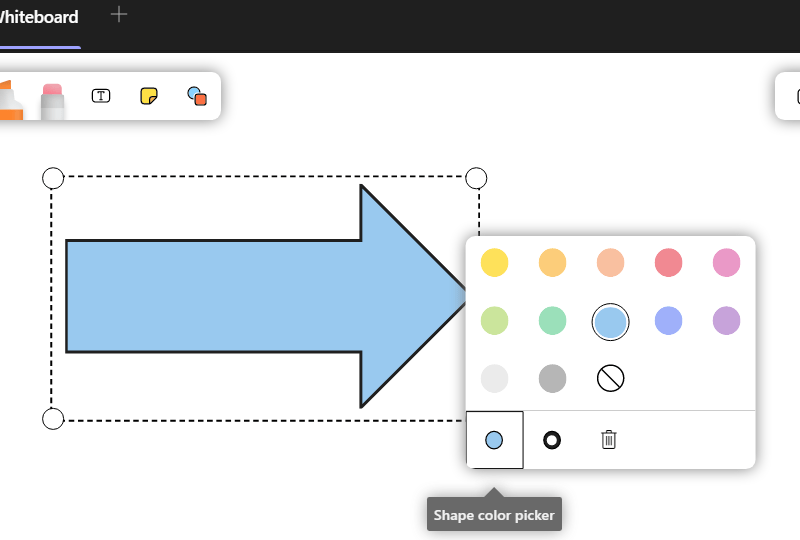Select the orange highlighter pen
Viewport: 800px width, 540px height.
pos(10,101)
